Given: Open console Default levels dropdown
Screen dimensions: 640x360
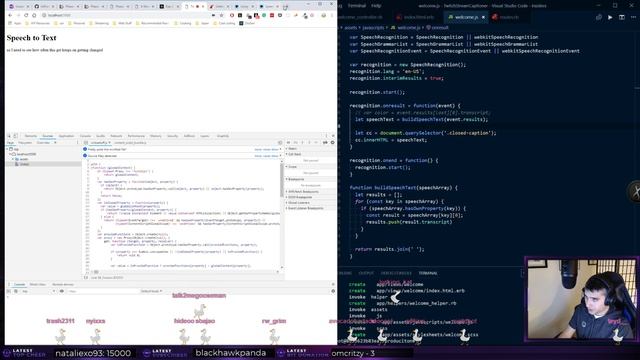Looking at the screenshot, I should pos(151,291).
